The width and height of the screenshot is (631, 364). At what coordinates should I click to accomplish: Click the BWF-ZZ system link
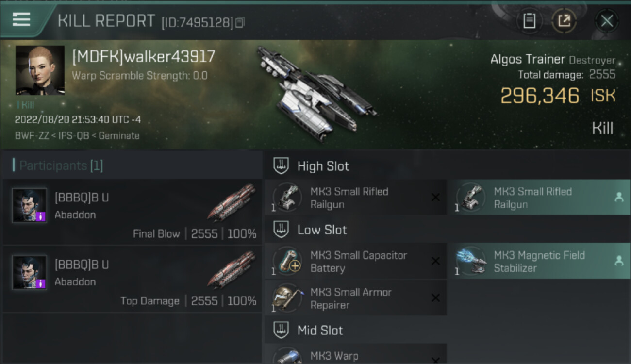(x=32, y=136)
